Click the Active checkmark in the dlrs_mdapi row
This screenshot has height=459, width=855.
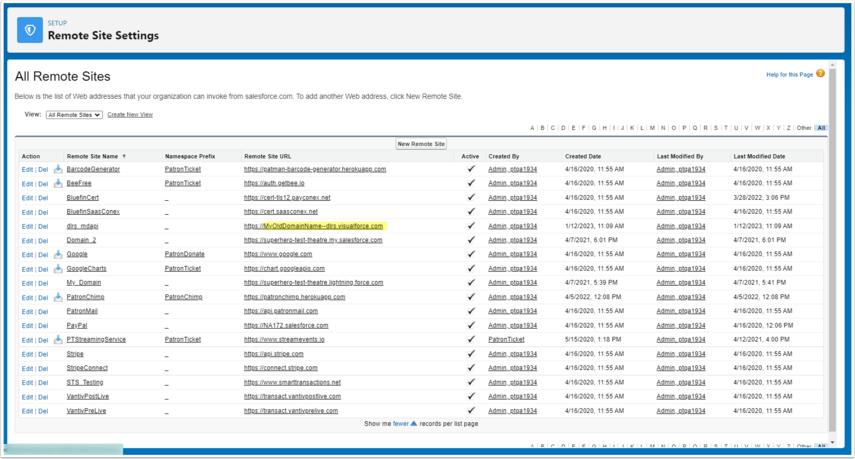click(471, 226)
